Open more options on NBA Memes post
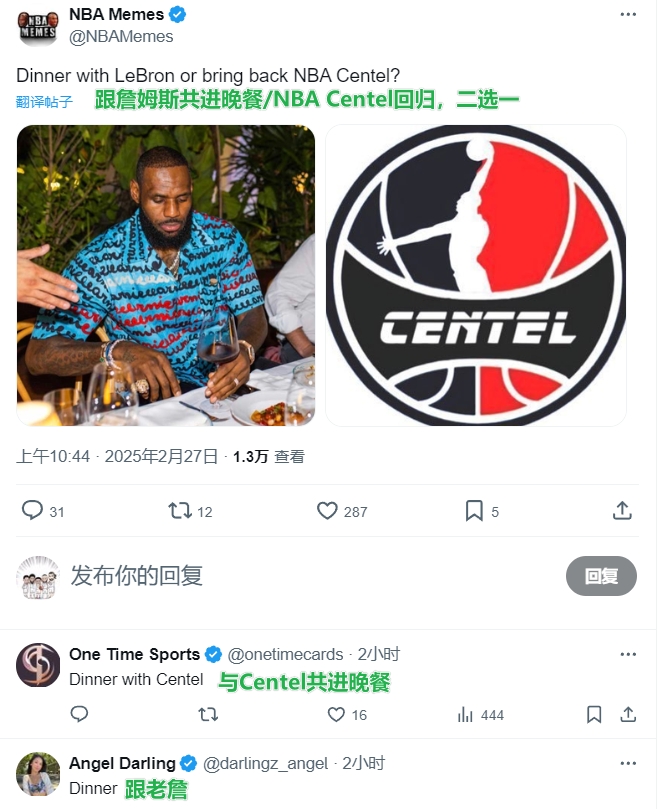The height and width of the screenshot is (809, 658). tap(628, 14)
